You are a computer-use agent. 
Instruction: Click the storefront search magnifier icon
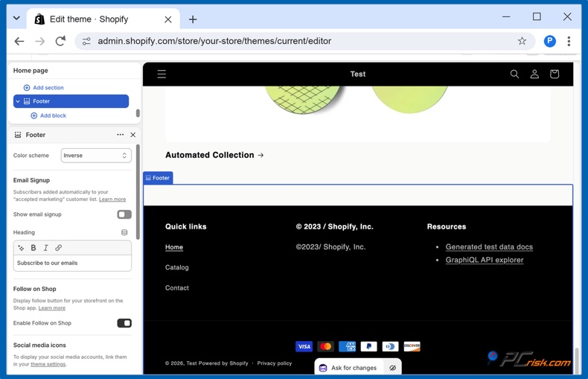514,74
